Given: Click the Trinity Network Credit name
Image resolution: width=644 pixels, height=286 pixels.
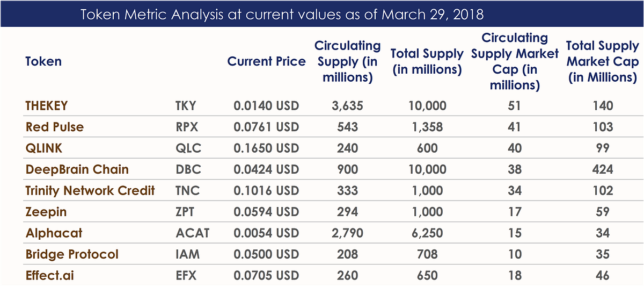Looking at the screenshot, I should (90, 191).
